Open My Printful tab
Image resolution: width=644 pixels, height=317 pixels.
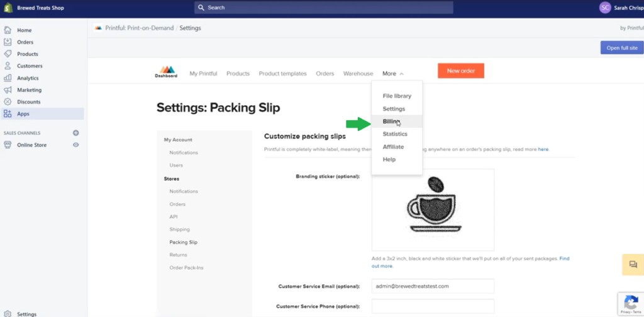pyautogui.click(x=203, y=74)
